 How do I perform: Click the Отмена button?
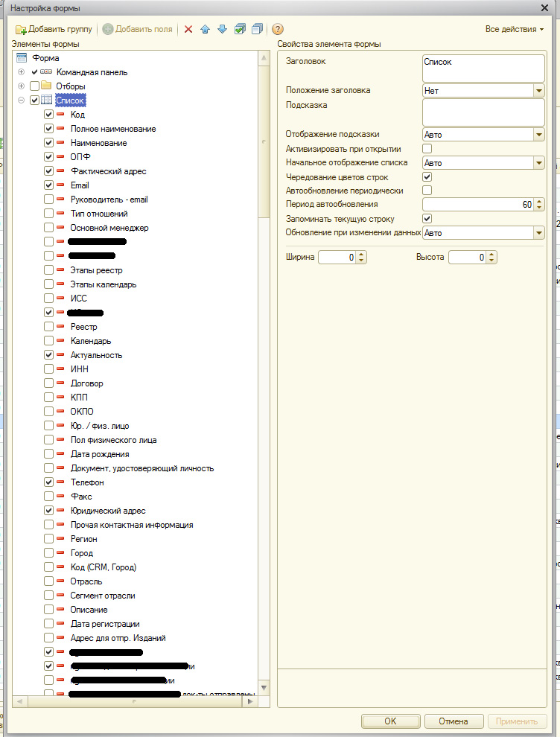[453, 721]
